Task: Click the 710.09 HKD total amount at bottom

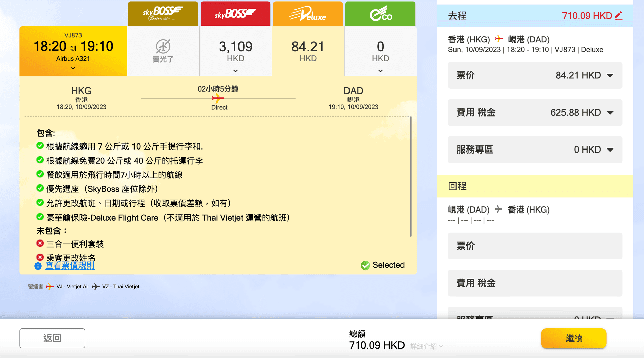Action: point(377,345)
